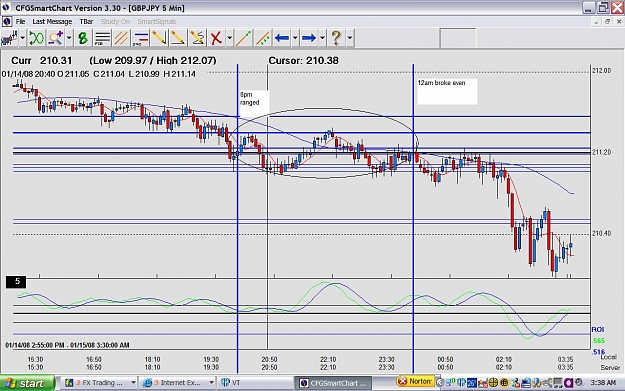Click the blue left arrow icon

[282, 38]
